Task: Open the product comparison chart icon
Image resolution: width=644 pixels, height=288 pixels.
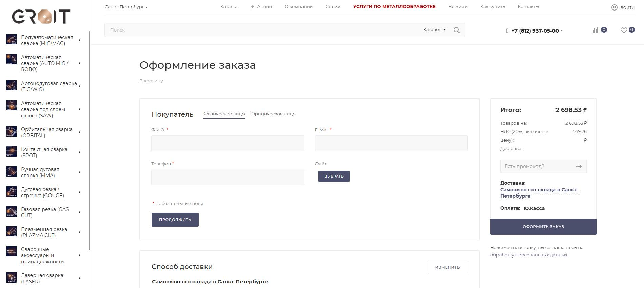Action: pos(596,30)
